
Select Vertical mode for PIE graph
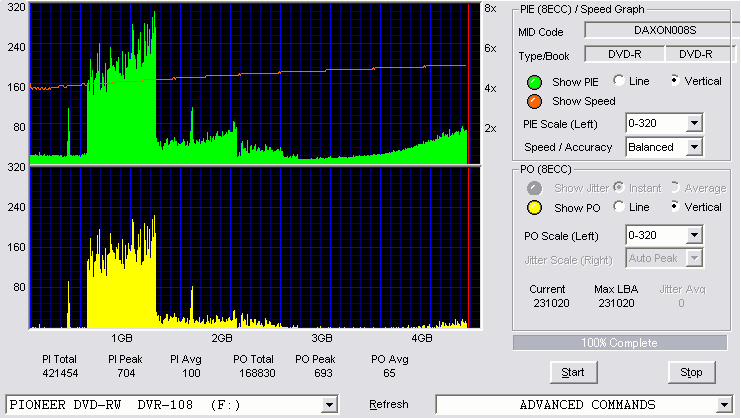pos(675,81)
